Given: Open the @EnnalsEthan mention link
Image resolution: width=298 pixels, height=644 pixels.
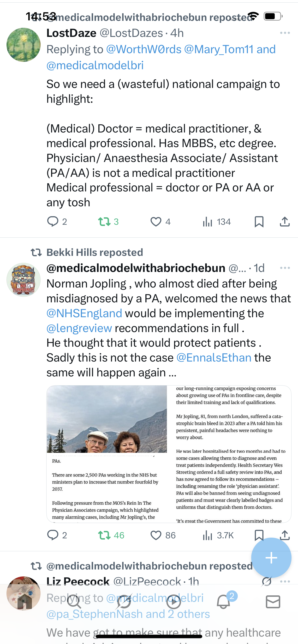Looking at the screenshot, I should [x=214, y=357].
